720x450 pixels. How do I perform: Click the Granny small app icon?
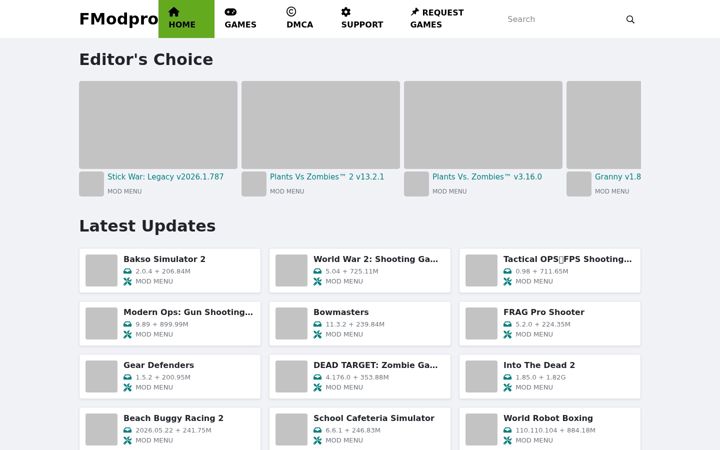pos(579,184)
